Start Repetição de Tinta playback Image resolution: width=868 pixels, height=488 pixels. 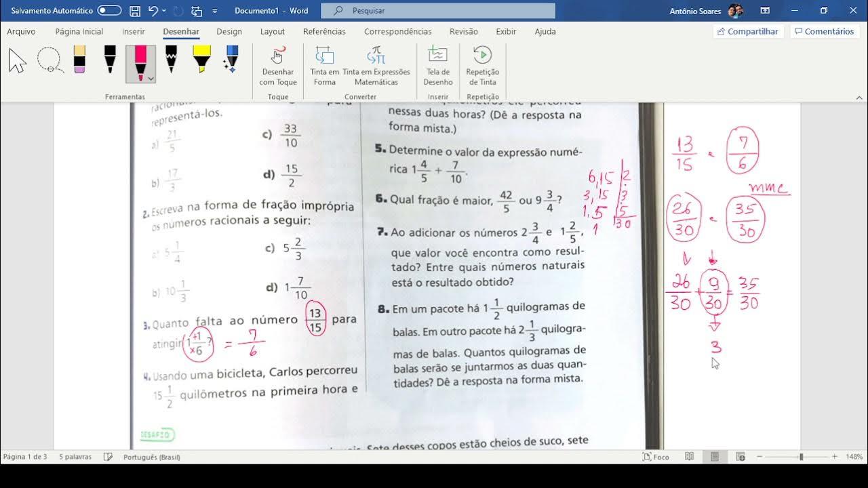[482, 64]
